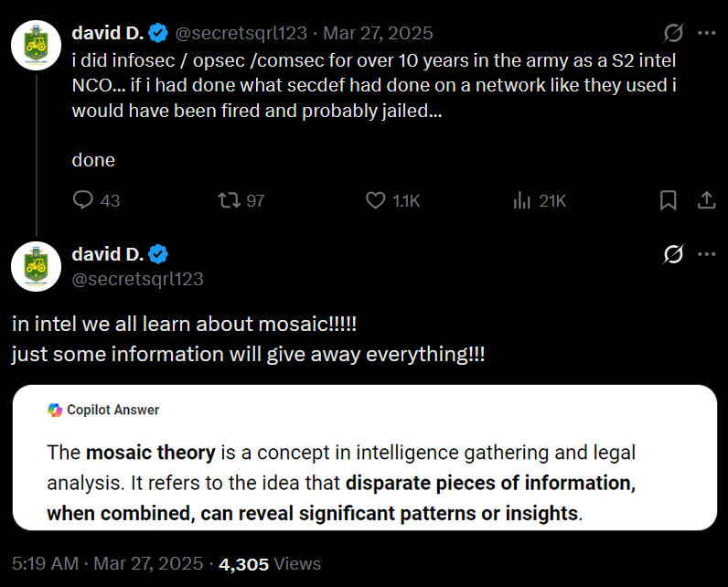The image size is (728, 587).
Task: Share the first tweet via upload icon
Action: [706, 200]
